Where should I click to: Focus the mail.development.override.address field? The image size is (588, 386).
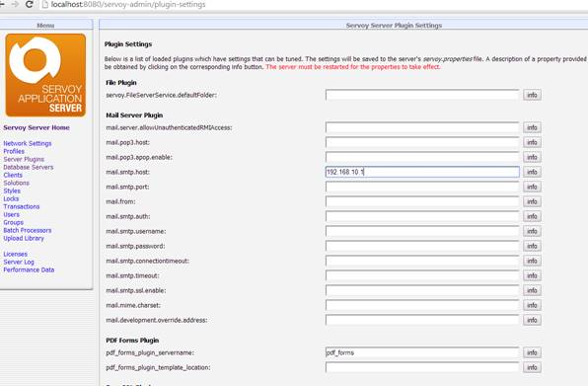coord(422,320)
